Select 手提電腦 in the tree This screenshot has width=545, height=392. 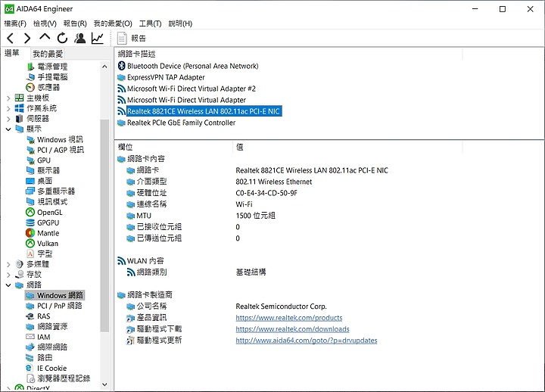[47, 76]
